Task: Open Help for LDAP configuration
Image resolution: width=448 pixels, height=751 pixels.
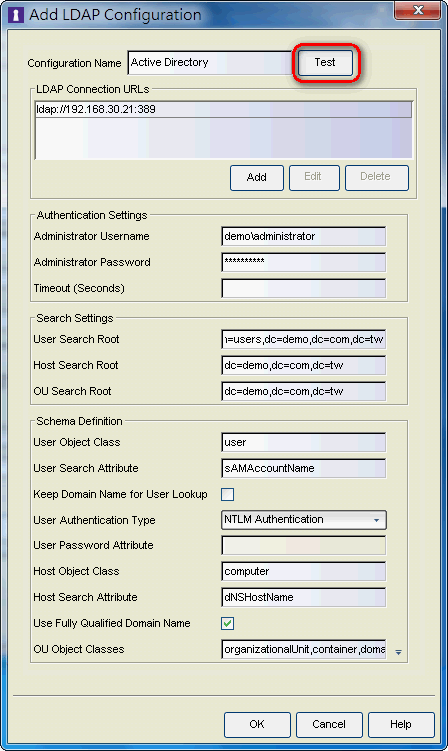Action: click(x=401, y=724)
